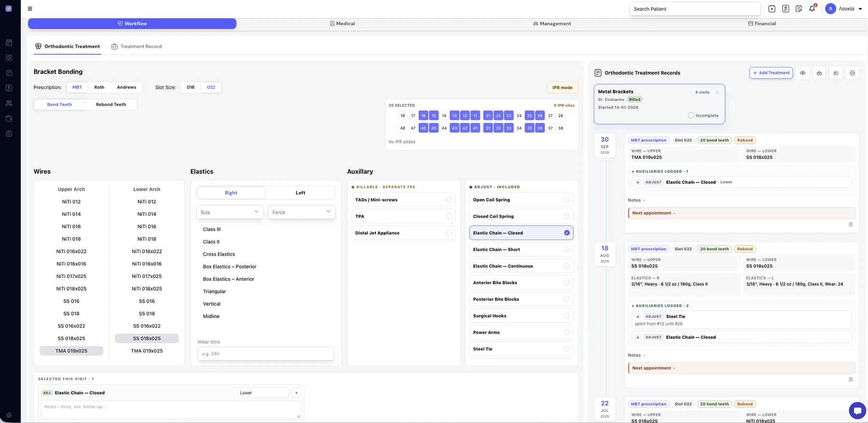This screenshot has width=868, height=423.
Task: Open the people icon in left sidebar
Action: [9, 103]
